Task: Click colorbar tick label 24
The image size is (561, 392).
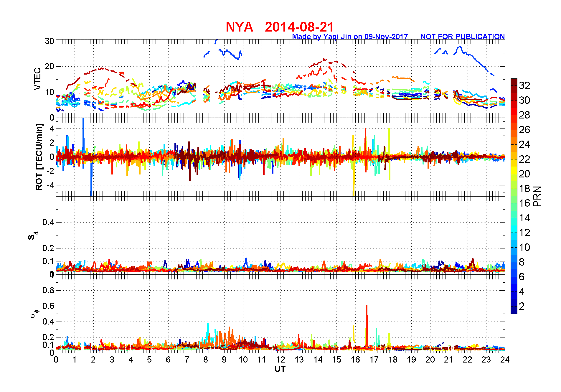Action: tap(524, 144)
